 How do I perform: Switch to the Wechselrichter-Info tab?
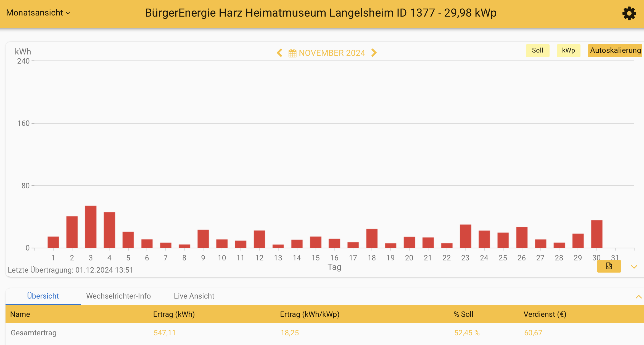click(x=118, y=296)
